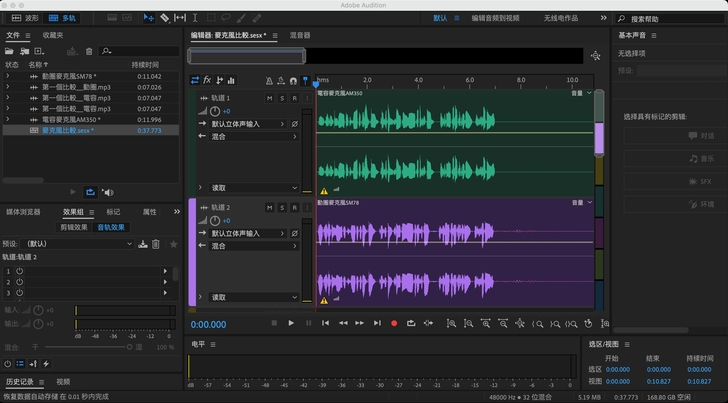The width and height of the screenshot is (728, 403).
Task: Open the 读取 automation dropdown on track 1
Action: (253, 188)
